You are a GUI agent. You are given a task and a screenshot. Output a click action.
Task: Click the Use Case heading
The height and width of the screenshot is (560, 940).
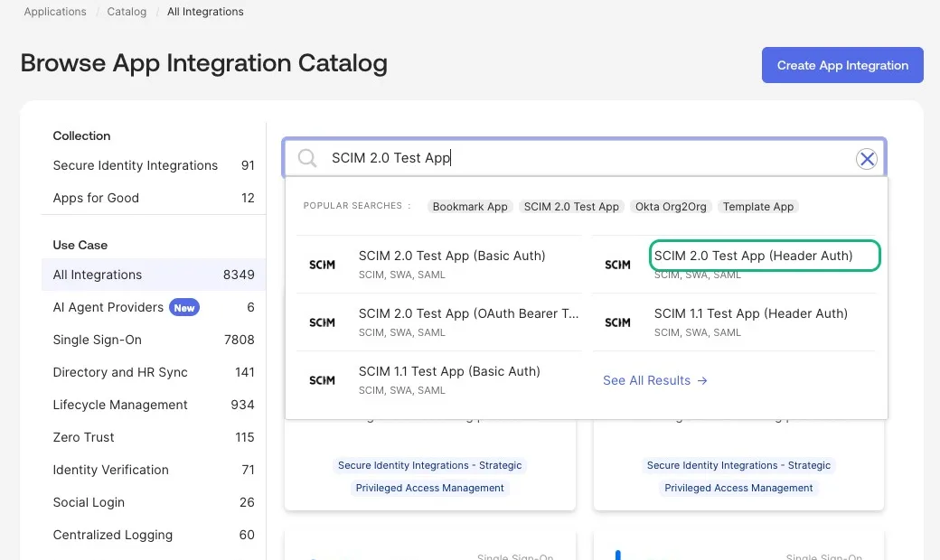click(80, 245)
